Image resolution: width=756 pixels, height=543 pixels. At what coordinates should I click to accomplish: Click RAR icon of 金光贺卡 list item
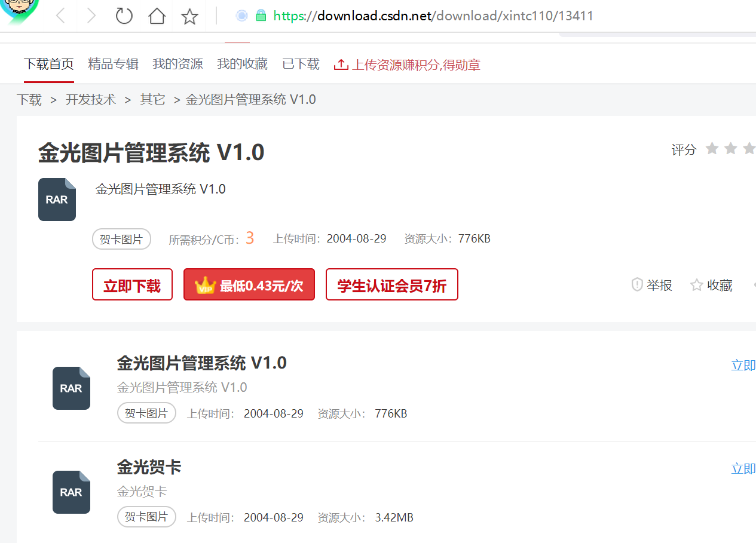coord(71,492)
